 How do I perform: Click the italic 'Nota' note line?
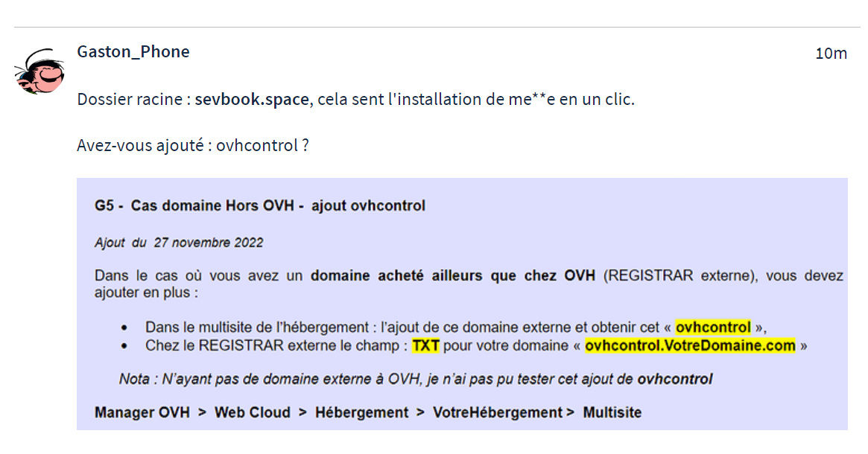415,380
